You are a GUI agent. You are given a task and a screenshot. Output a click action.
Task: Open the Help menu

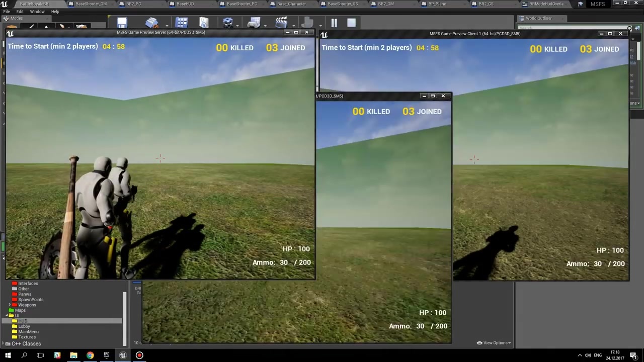pos(55,12)
